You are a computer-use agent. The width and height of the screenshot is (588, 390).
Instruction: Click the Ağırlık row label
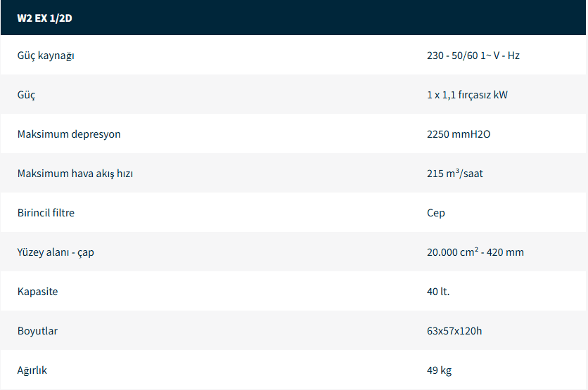32,370
